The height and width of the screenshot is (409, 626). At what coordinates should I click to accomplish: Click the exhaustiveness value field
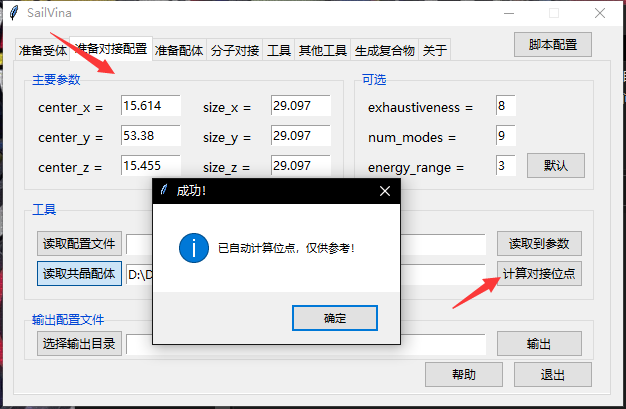point(505,105)
